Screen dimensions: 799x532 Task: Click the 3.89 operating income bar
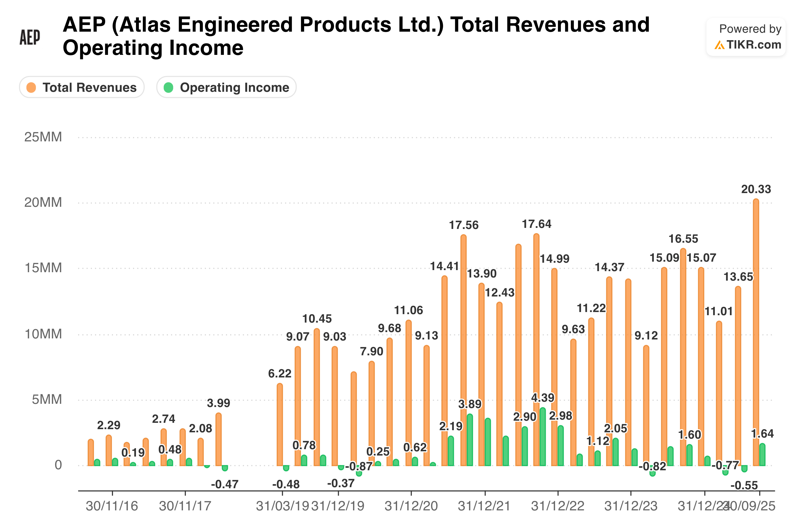[x=470, y=440]
